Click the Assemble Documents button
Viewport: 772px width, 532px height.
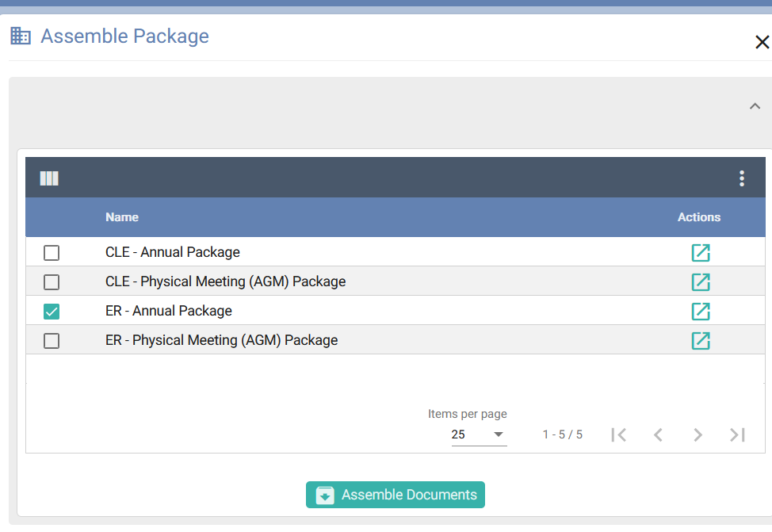coord(395,495)
